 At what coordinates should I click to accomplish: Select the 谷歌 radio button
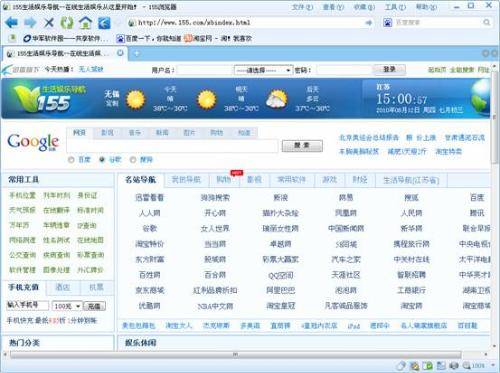[x=102, y=160]
